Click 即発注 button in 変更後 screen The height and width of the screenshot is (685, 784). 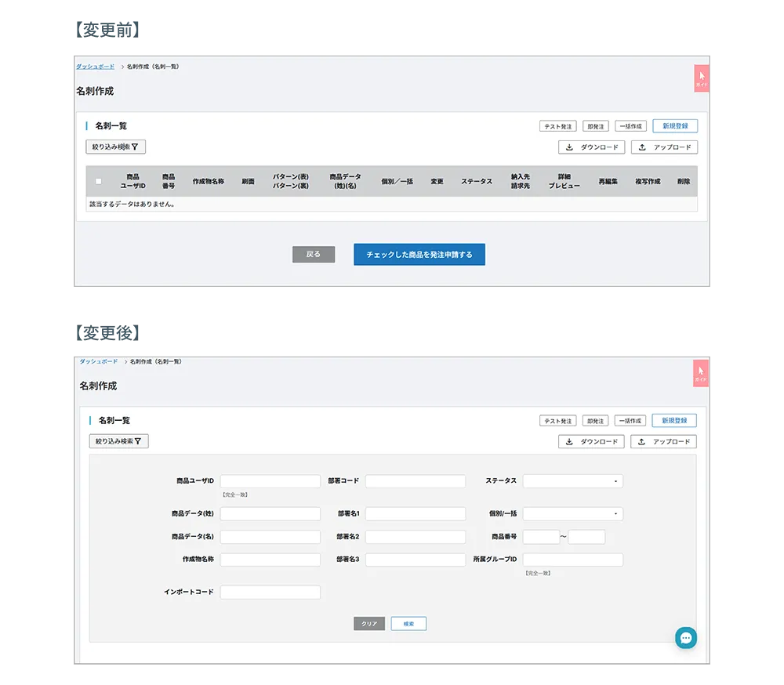pos(596,421)
